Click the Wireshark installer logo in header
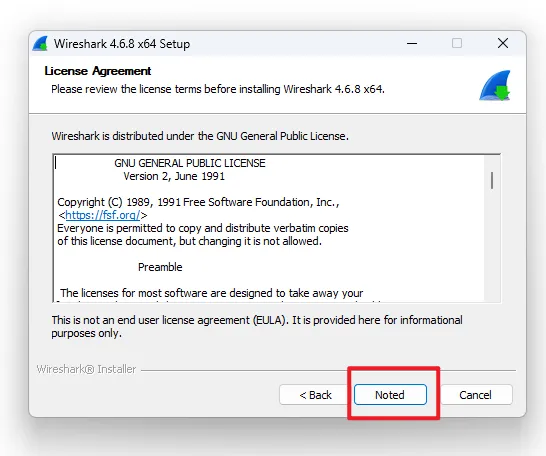Screen dimensions: 546x456 coord(494,86)
